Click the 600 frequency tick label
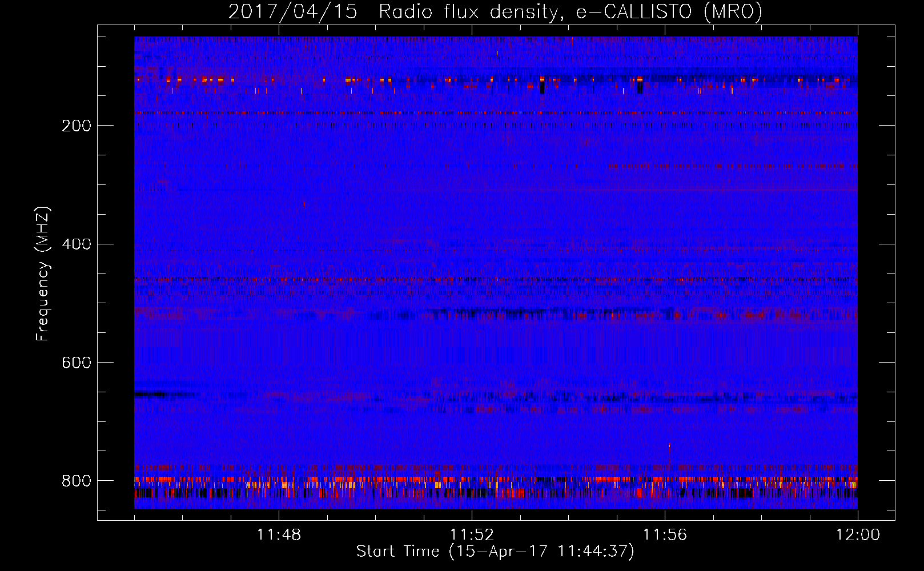The image size is (924, 571). coord(77,363)
